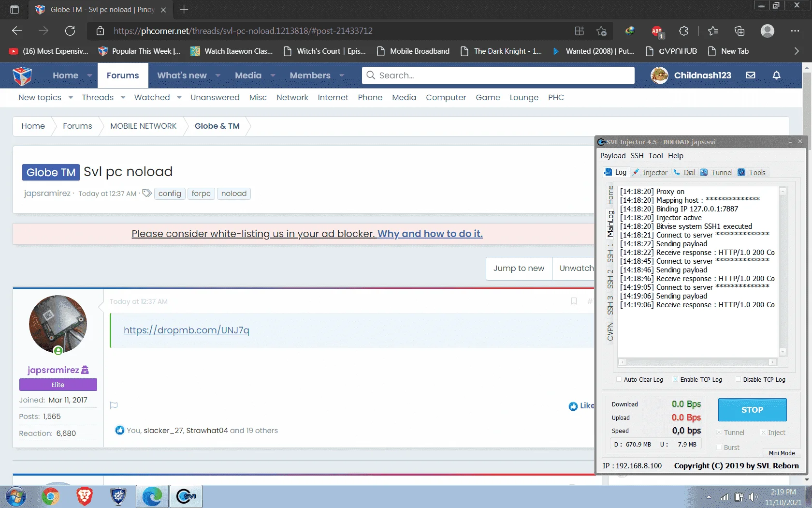Open the config tag
Viewport: 812px width, 508px height.
point(170,194)
